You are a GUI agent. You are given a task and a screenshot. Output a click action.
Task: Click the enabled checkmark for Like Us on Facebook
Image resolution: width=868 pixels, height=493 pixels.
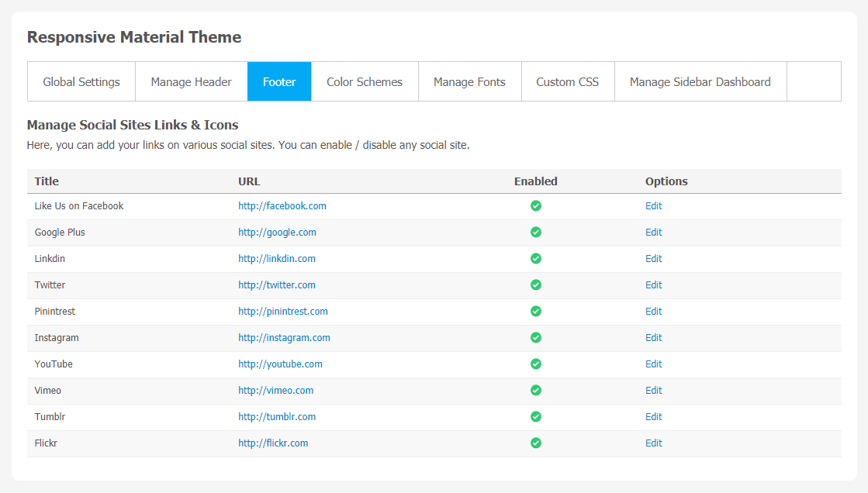536,206
